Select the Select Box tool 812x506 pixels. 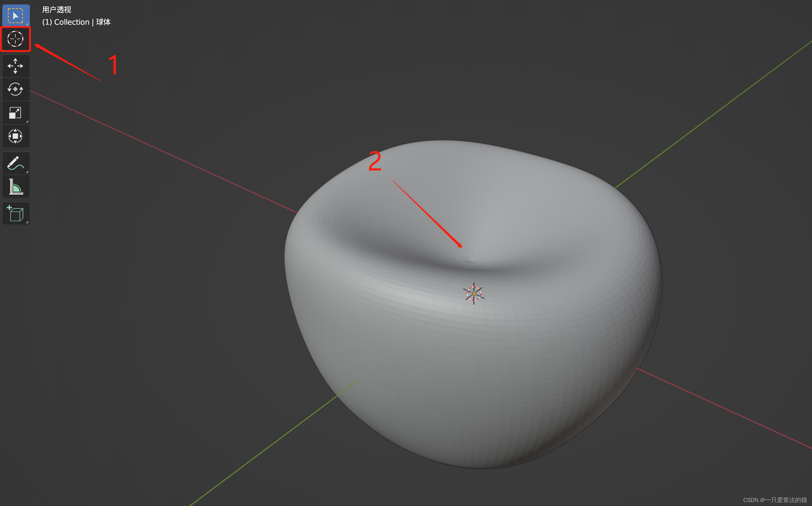point(15,15)
